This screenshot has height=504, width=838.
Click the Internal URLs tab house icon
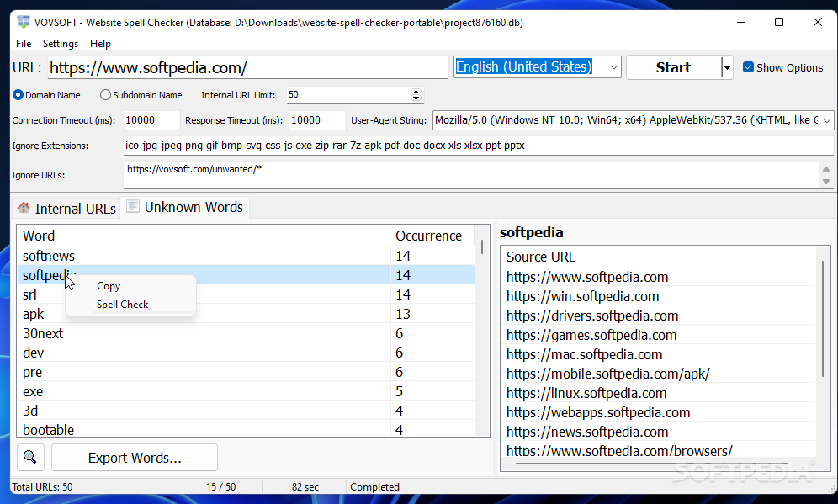[24, 208]
